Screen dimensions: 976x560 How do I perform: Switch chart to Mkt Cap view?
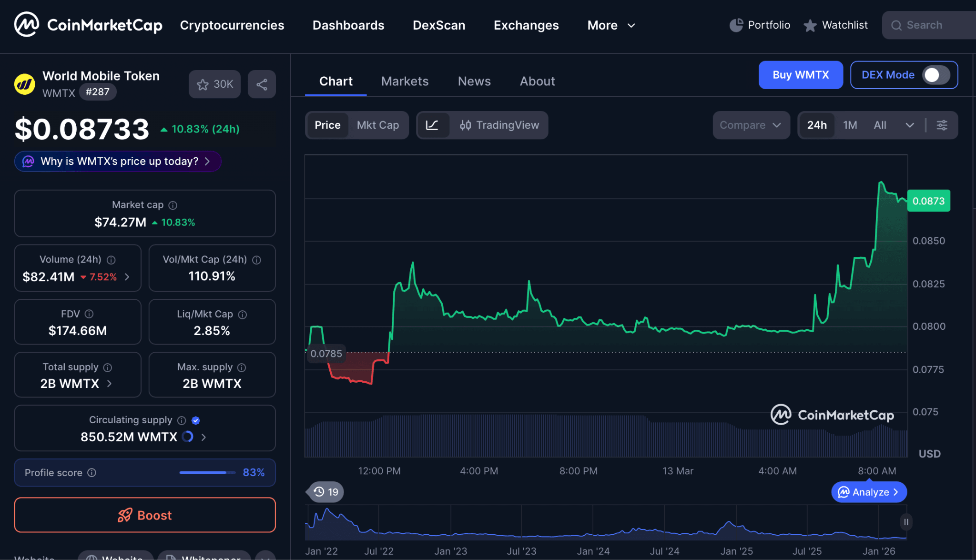click(x=378, y=125)
